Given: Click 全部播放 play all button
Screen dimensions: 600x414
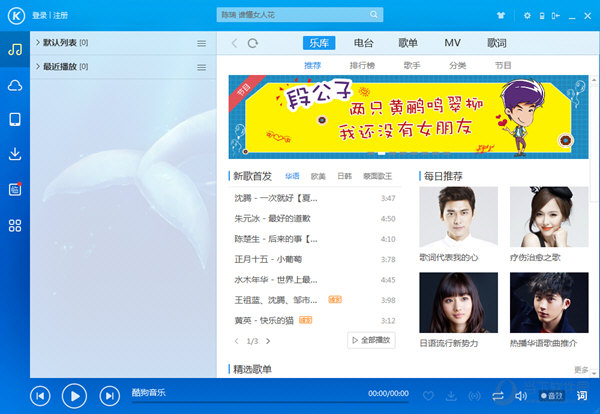Looking at the screenshot, I should click(x=371, y=340).
